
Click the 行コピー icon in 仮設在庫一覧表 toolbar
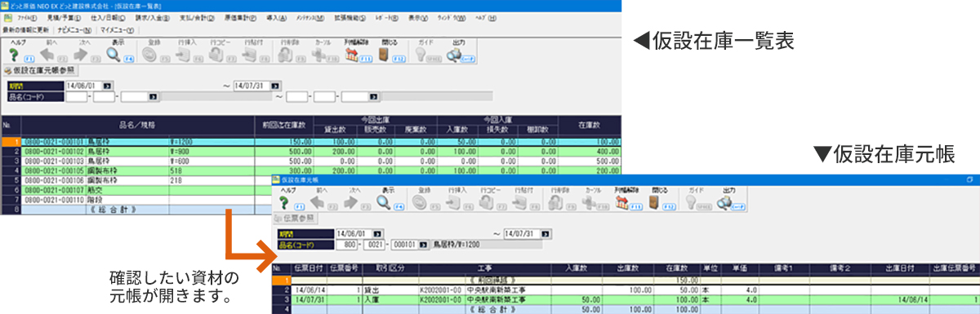pos(216,54)
